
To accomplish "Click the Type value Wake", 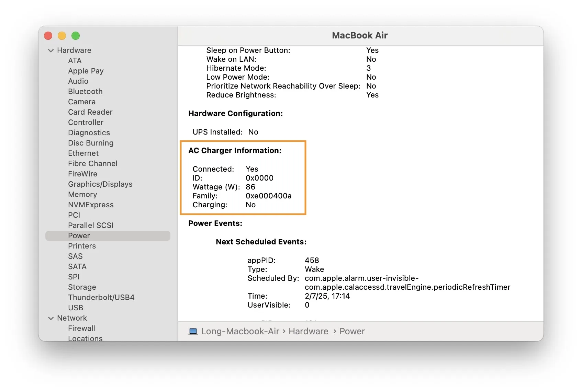I will pyautogui.click(x=314, y=269).
